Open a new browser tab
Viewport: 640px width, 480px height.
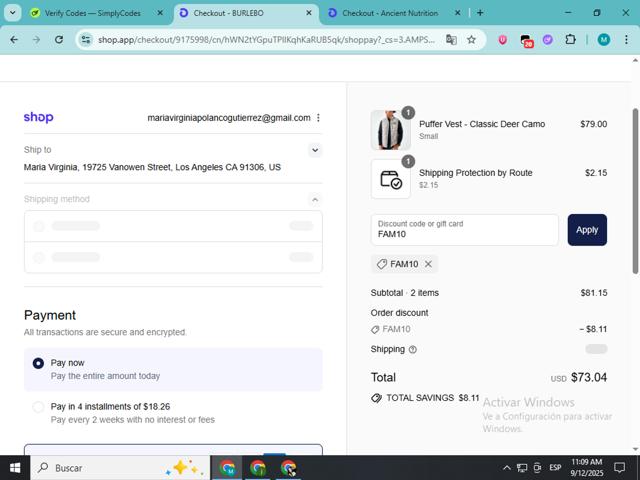coord(480,13)
